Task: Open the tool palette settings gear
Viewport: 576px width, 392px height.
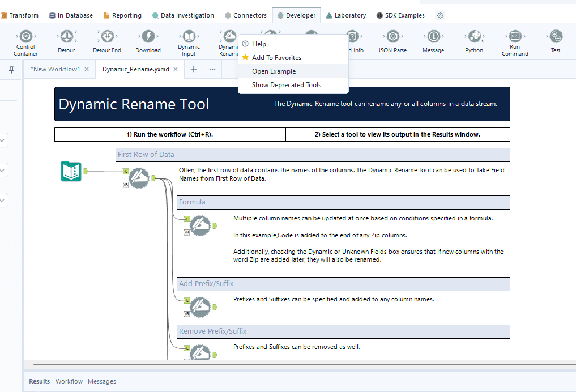Action: pos(440,15)
